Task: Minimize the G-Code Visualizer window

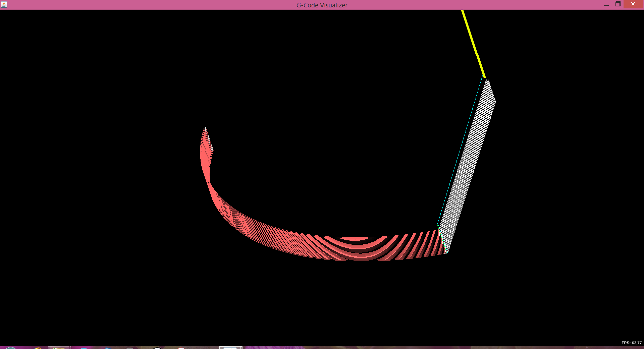Action: pyautogui.click(x=606, y=5)
